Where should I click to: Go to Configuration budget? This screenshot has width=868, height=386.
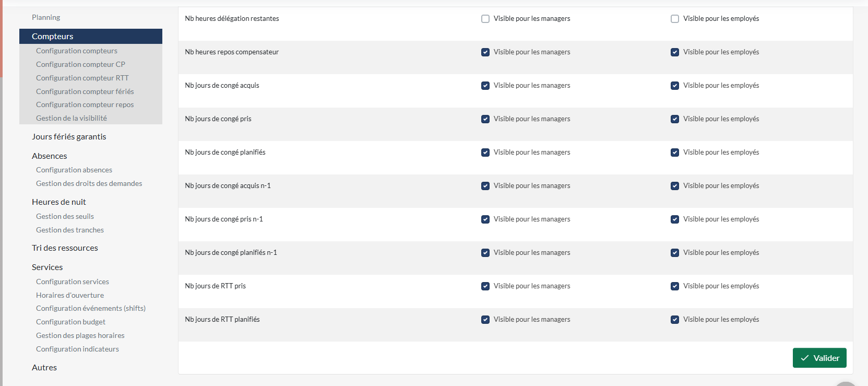[70, 322]
